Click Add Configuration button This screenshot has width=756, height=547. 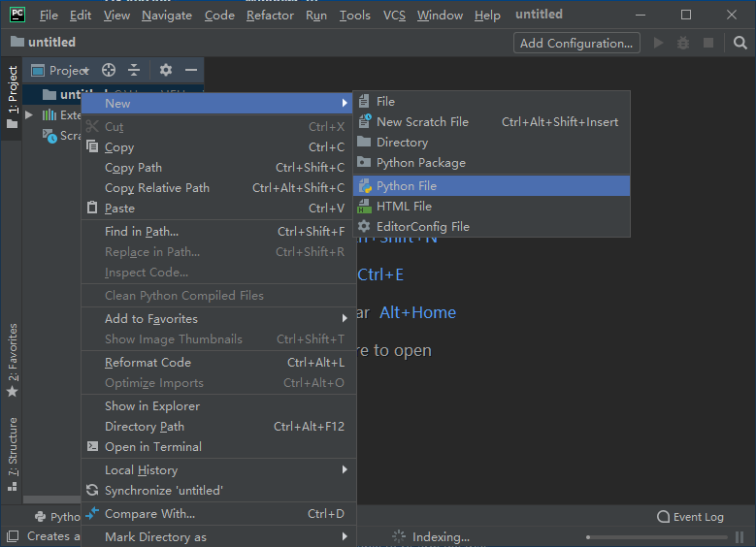pyautogui.click(x=576, y=43)
